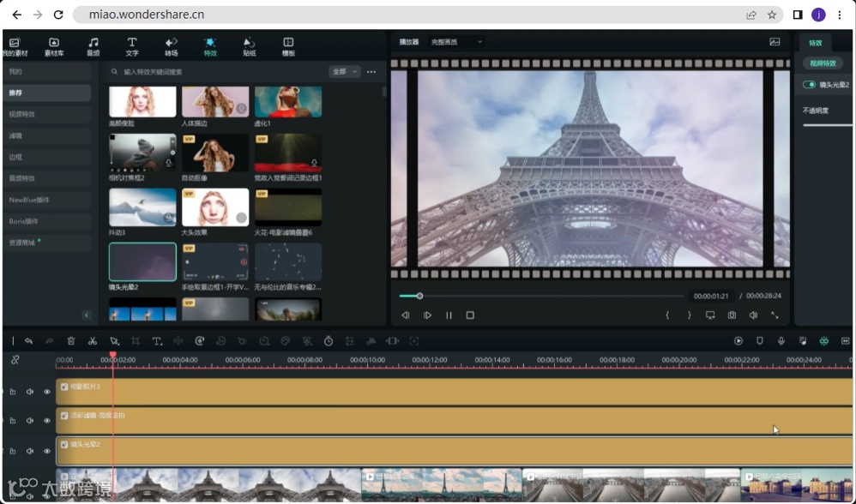Image resolution: width=856 pixels, height=504 pixels.
Task: Open the audio mixer music-note icon
Action: pyautogui.click(x=803, y=341)
